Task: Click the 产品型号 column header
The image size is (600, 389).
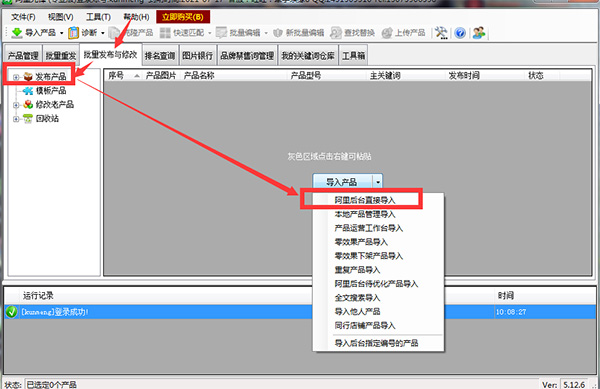Action: (x=327, y=75)
